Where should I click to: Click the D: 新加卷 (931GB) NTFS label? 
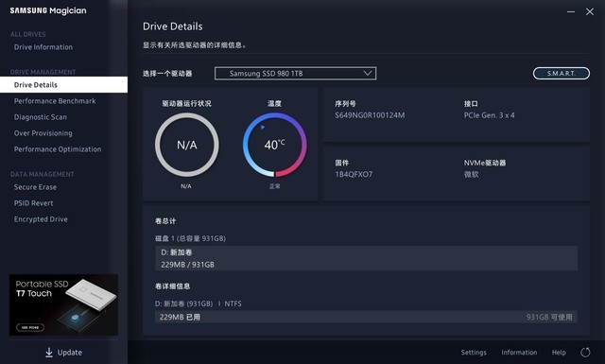click(x=199, y=303)
